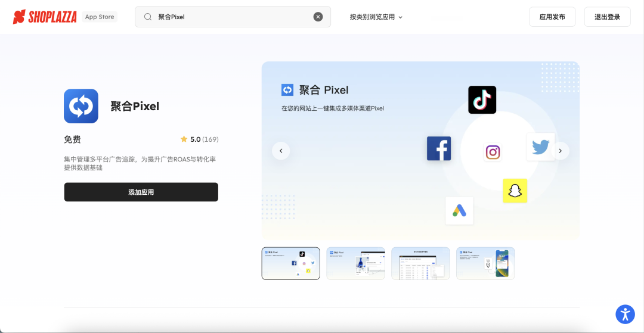
Task: Click the 应用发布 button
Action: coord(552,17)
